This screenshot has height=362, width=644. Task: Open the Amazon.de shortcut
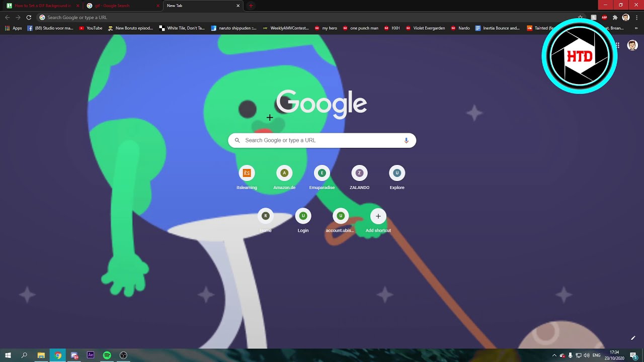pyautogui.click(x=284, y=177)
